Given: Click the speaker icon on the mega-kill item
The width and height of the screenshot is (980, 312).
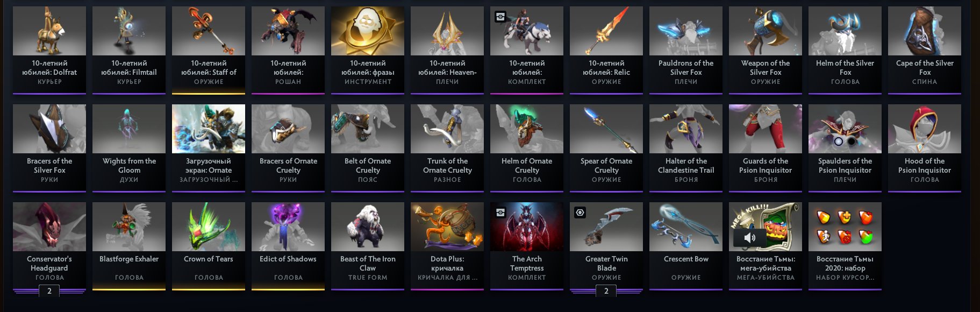Looking at the screenshot, I should click(750, 237).
